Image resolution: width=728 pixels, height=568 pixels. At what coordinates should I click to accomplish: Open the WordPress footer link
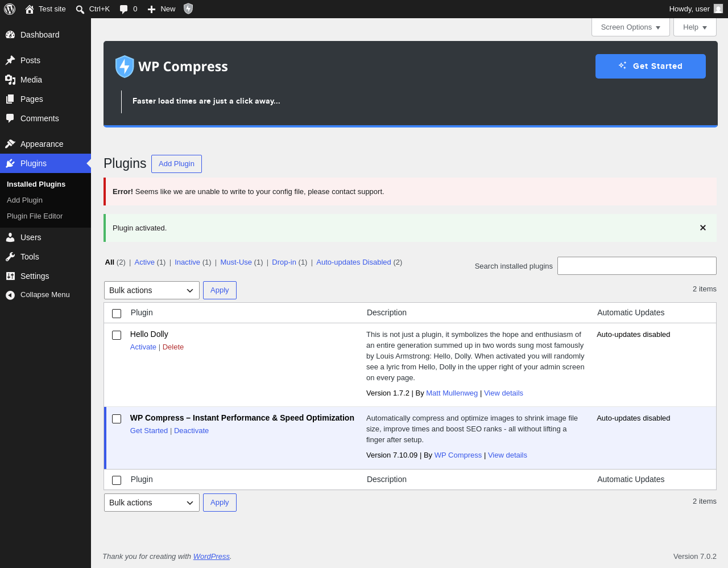212,557
